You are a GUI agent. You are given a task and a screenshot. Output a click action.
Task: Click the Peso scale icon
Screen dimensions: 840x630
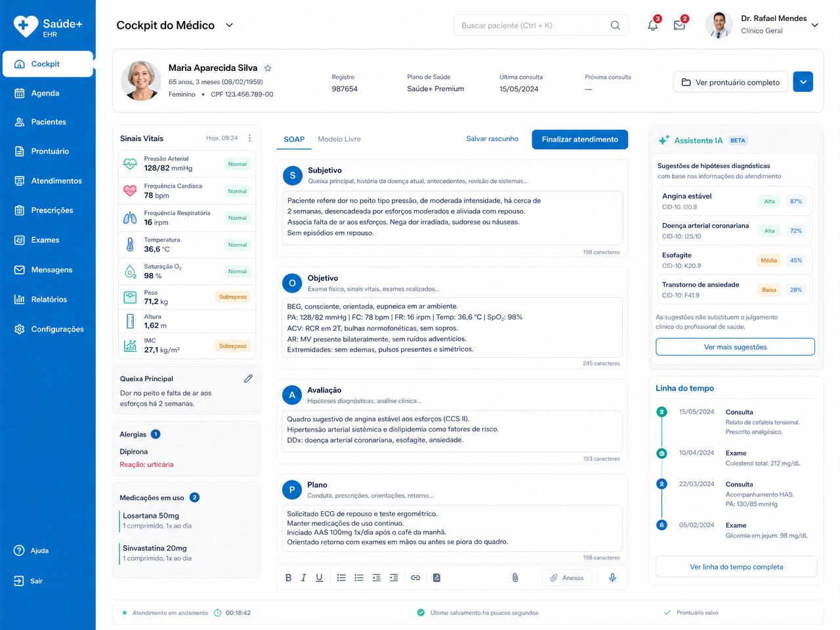pyautogui.click(x=130, y=297)
